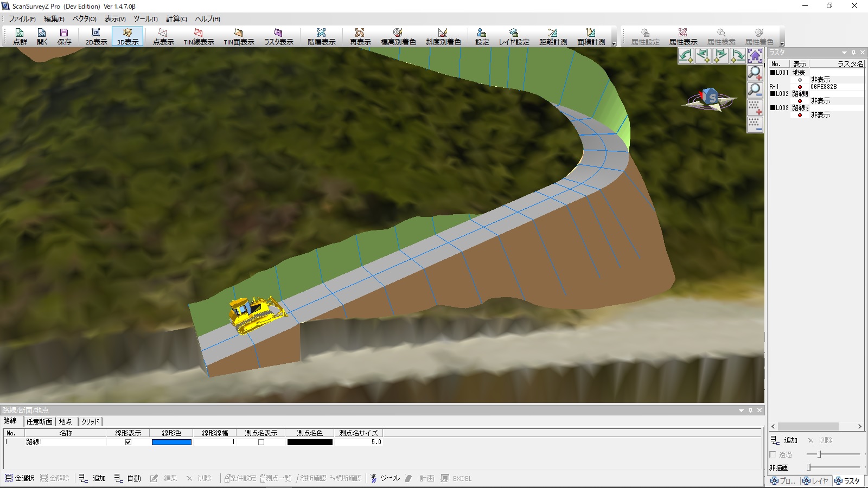Toggle visibility dot under L003 layer
Viewport: 868px width, 488px height.
coord(800,115)
